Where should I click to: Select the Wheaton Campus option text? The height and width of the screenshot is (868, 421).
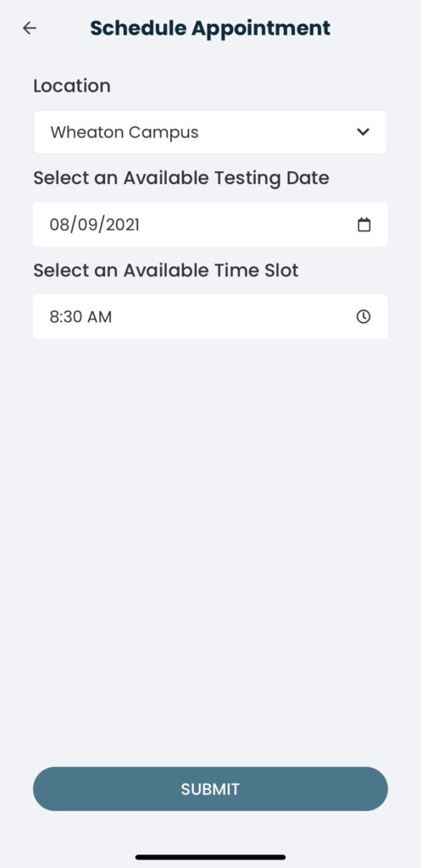point(125,132)
